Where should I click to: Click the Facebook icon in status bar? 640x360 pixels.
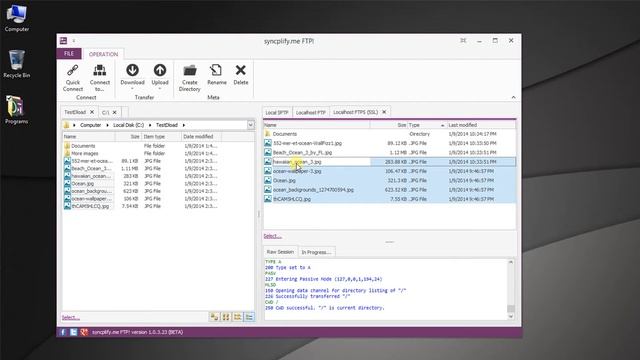point(63,332)
